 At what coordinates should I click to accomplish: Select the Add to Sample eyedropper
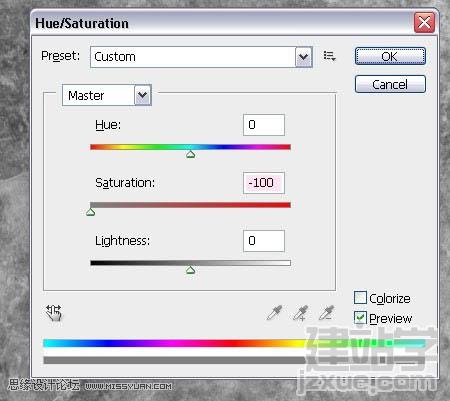[x=300, y=313]
